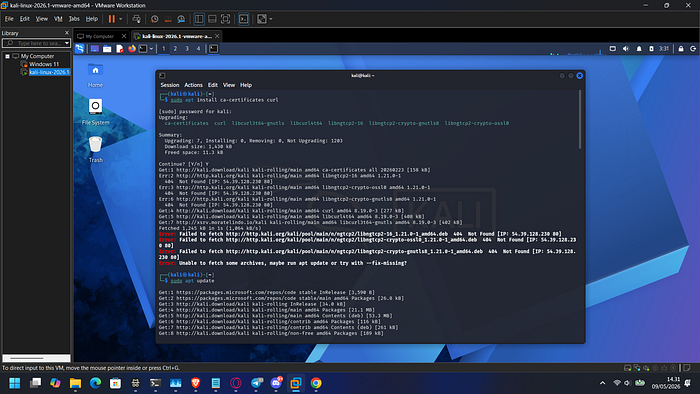
Task: Toggle the thumbnail bar view icon
Action: [x=212, y=19]
